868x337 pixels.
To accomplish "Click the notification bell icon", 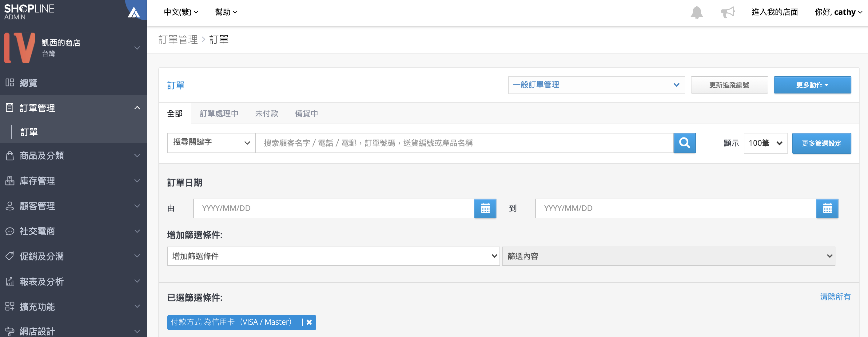I will (696, 13).
